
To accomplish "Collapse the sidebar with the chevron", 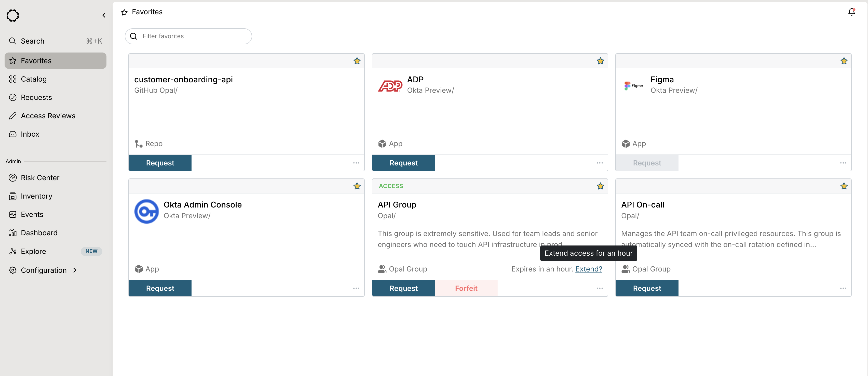I will coord(104,15).
